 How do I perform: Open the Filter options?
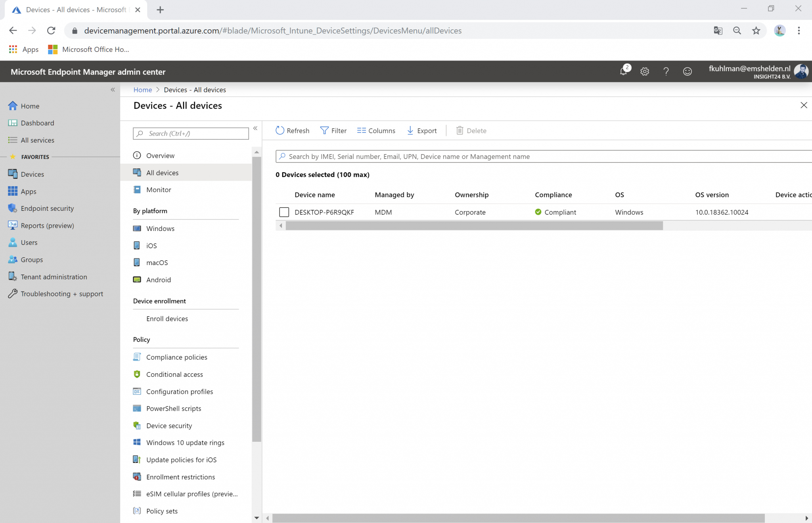click(x=333, y=130)
